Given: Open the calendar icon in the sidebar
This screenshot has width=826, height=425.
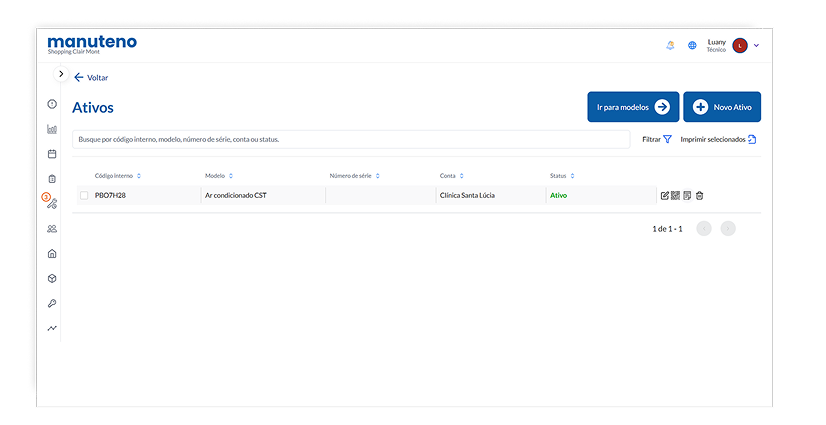Looking at the screenshot, I should click(x=52, y=154).
